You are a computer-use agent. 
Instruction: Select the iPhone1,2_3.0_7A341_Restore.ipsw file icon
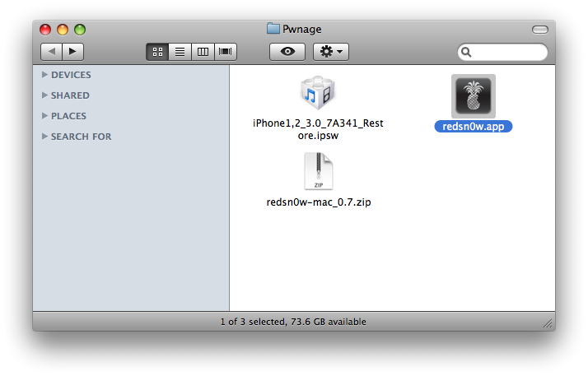[x=318, y=93]
